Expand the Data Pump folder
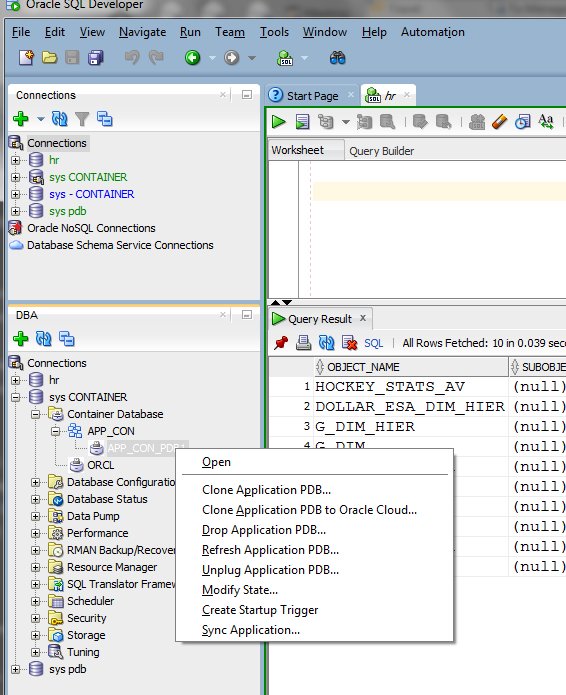Image resolution: width=566 pixels, height=695 pixels. (35, 516)
